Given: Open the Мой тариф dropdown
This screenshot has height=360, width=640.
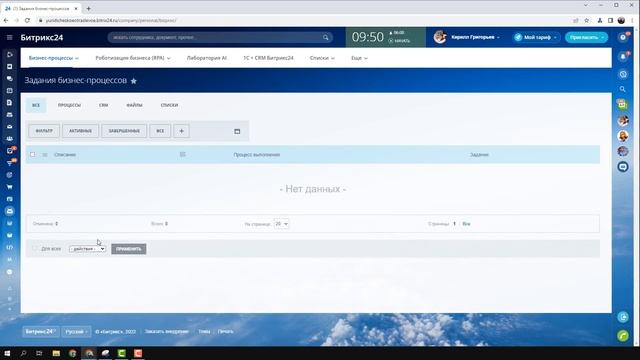Looking at the screenshot, I should click(536, 37).
